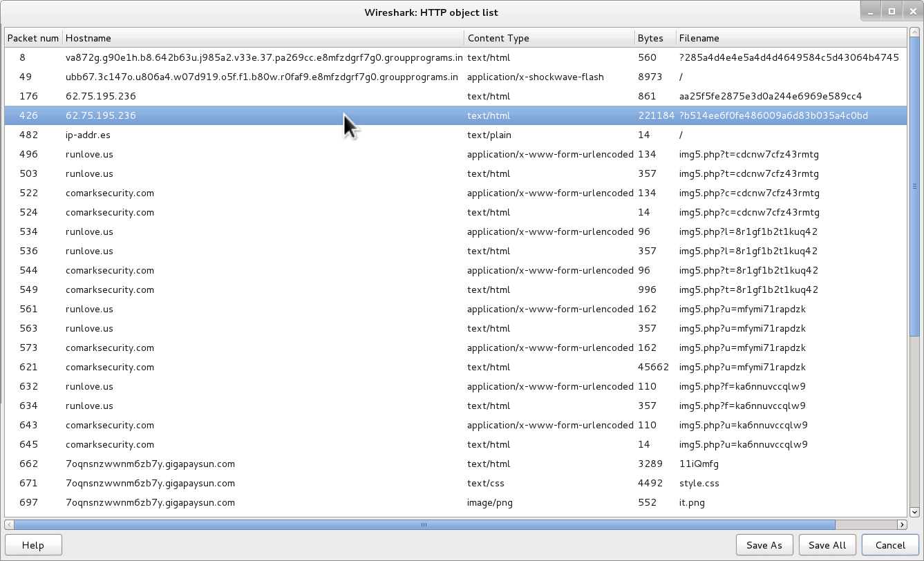
Task: Click the text/css content type cell
Action: point(486,483)
